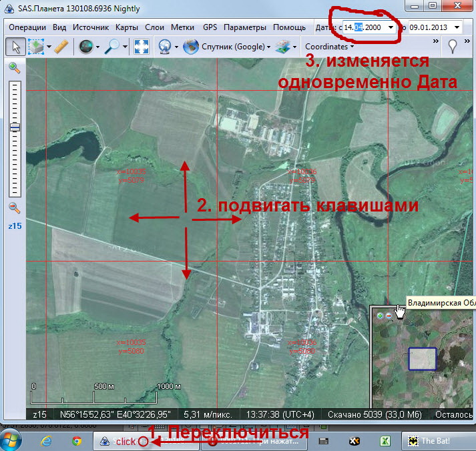Screen dimensions: 476x451
Task: Select the arrow pointer move tool
Action: 16,47
